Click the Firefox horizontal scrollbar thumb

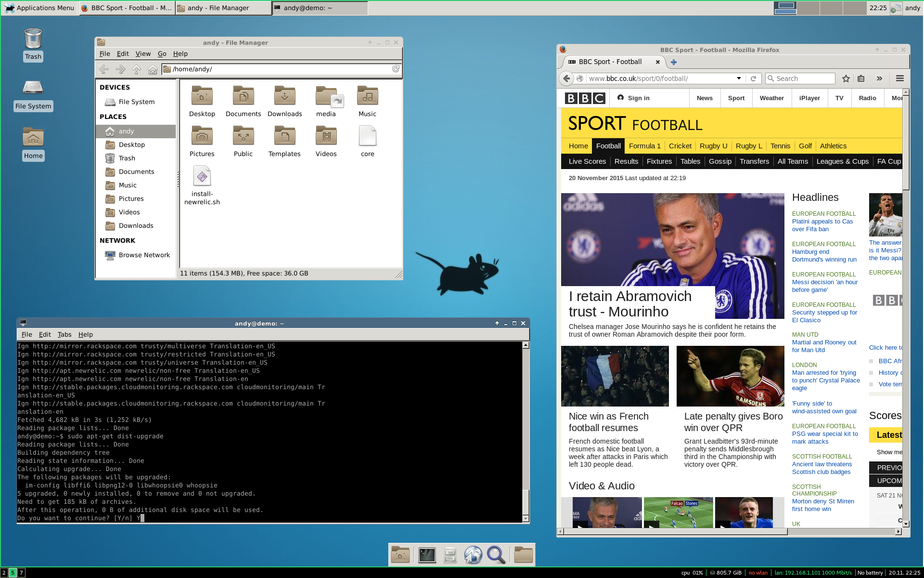point(676,531)
